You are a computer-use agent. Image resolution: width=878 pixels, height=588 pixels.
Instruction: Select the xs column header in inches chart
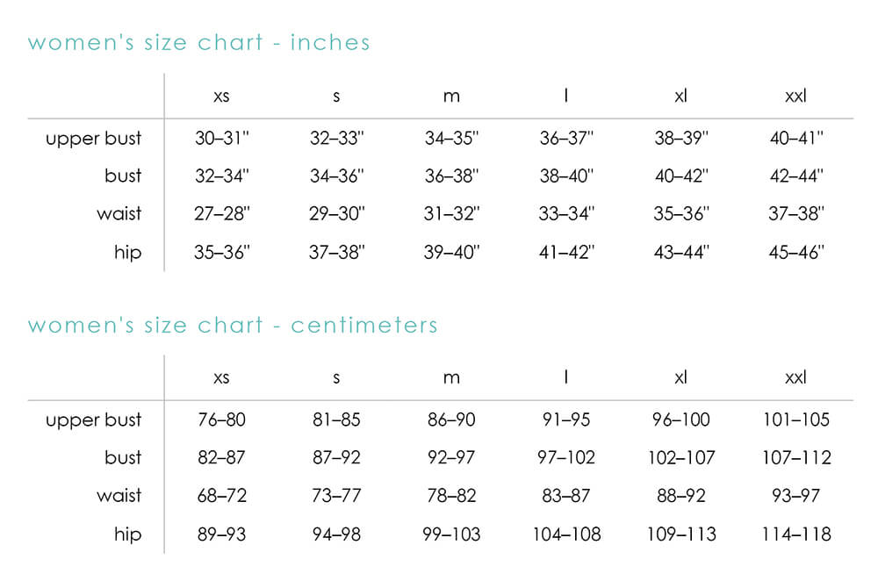point(221,96)
